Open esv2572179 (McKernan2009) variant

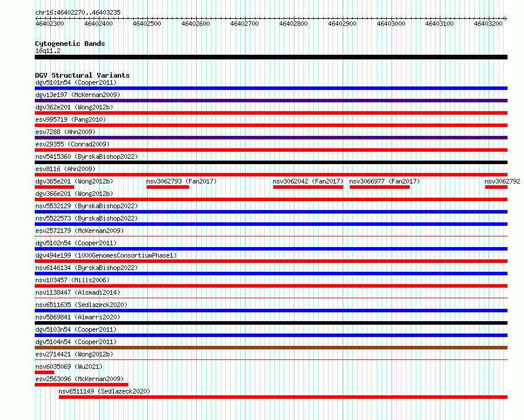79,231
